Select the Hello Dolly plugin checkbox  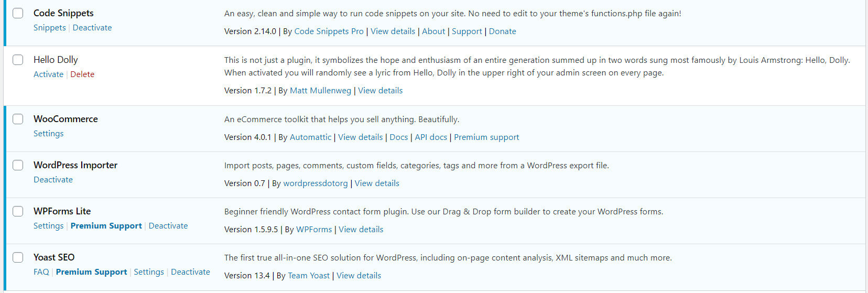18,60
